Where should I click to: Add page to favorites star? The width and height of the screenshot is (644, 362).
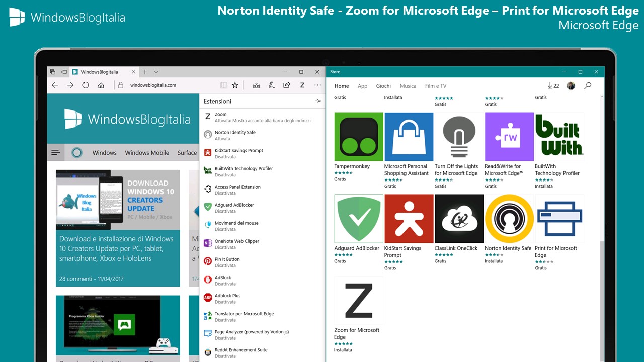click(x=235, y=85)
